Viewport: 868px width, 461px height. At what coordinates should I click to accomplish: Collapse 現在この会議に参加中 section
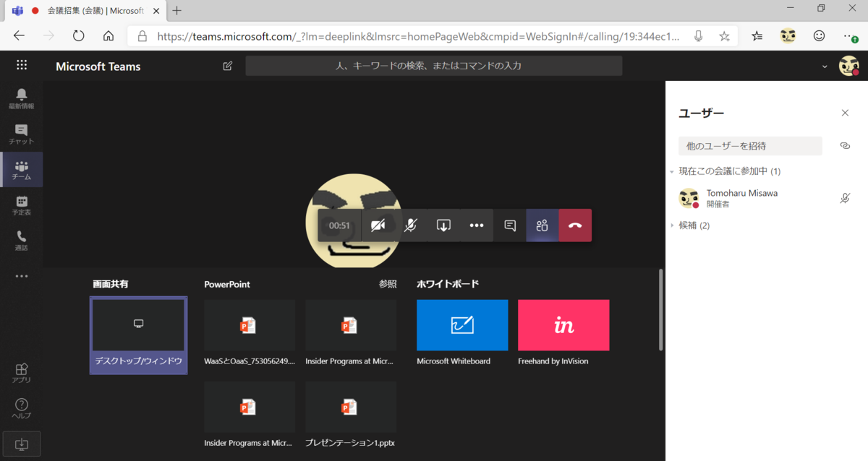coord(726,171)
